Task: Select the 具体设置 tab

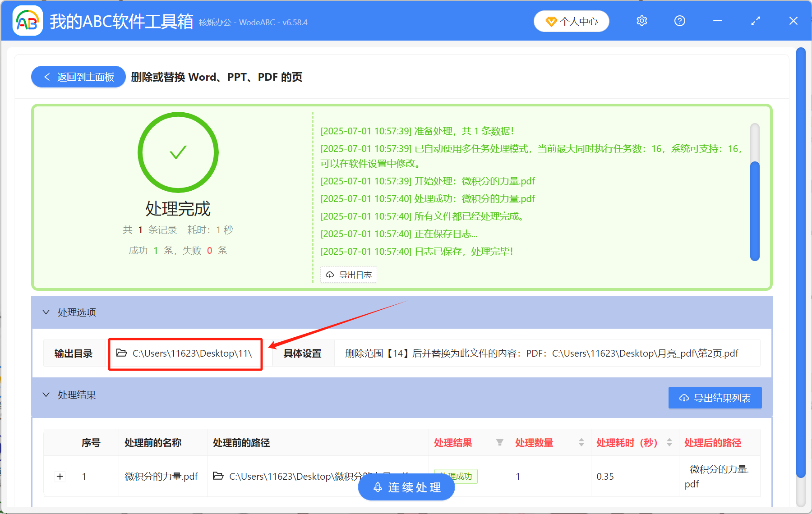Action: click(302, 353)
